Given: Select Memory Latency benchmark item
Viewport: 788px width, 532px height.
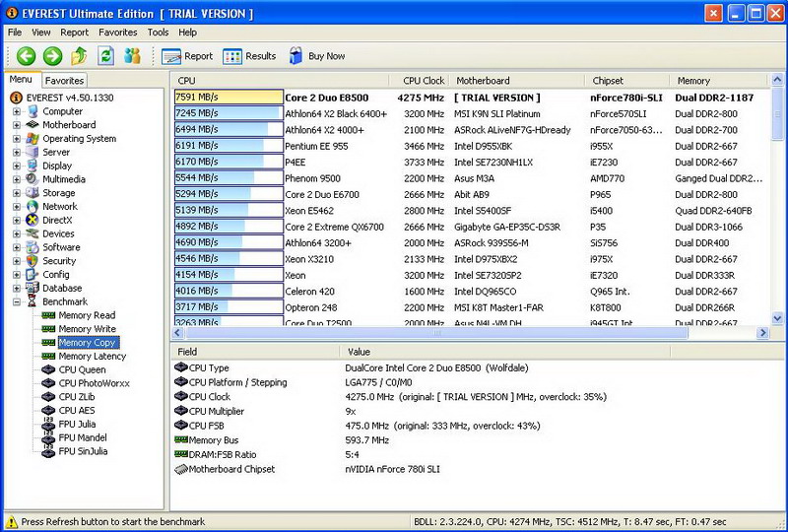Looking at the screenshot, I should click(x=92, y=357).
